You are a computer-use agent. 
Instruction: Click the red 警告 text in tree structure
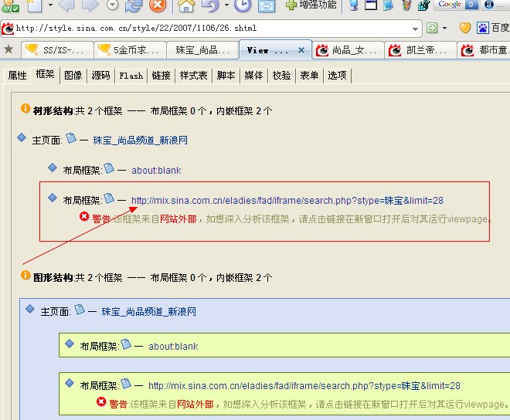point(101,219)
